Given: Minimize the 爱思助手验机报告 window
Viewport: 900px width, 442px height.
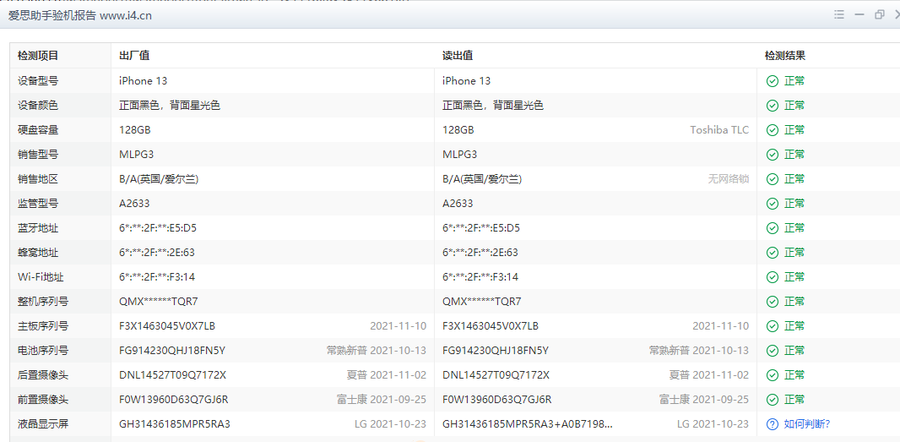Looking at the screenshot, I should (x=859, y=15).
